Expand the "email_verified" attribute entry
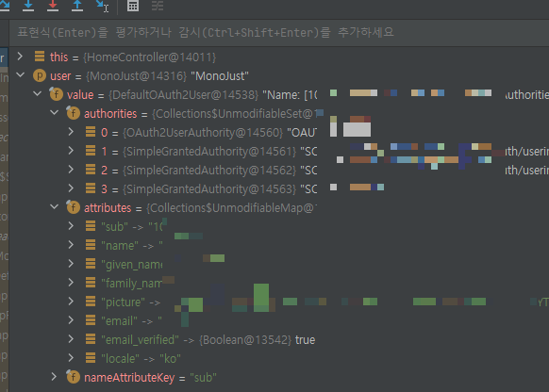Screen dimensions: 549x392 [x=71, y=339]
